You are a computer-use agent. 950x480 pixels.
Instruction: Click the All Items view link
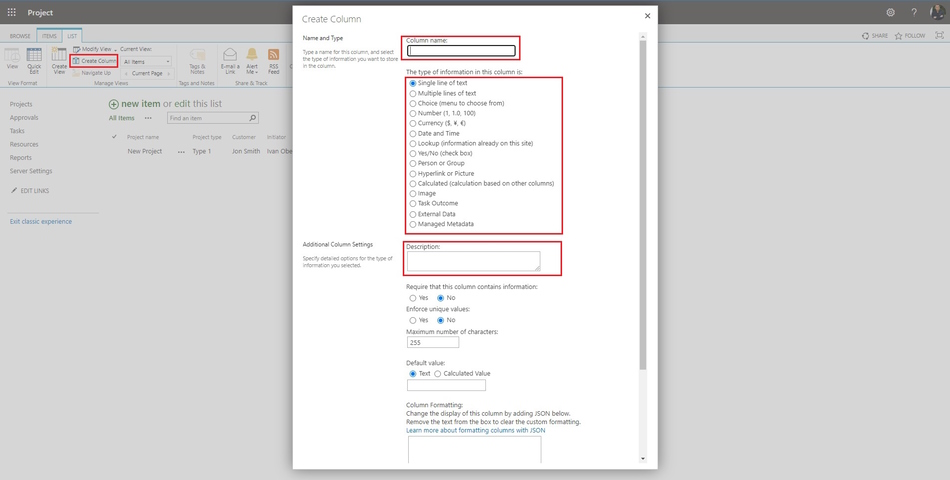pyautogui.click(x=122, y=118)
